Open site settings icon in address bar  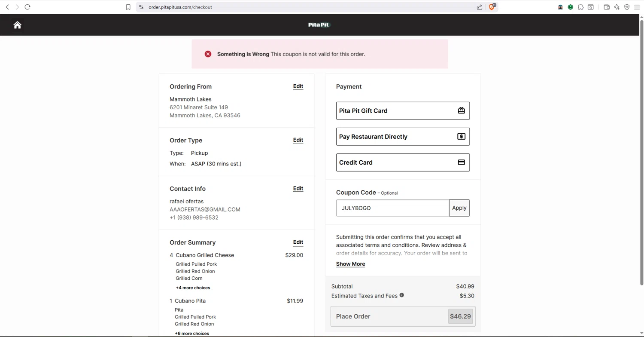(141, 7)
